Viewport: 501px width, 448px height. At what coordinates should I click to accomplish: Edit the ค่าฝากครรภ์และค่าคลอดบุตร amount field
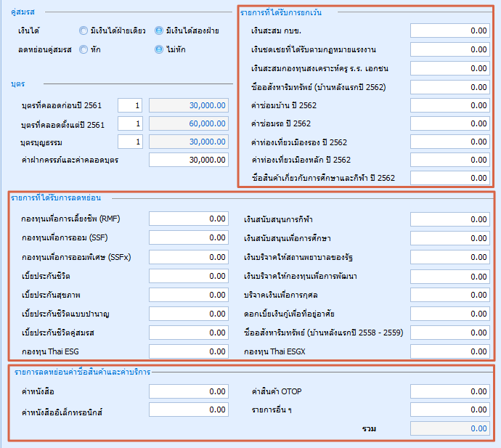click(188, 160)
